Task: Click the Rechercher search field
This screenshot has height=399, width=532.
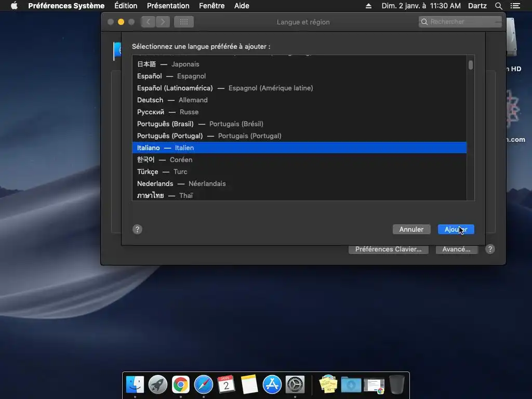Action: click(x=460, y=22)
